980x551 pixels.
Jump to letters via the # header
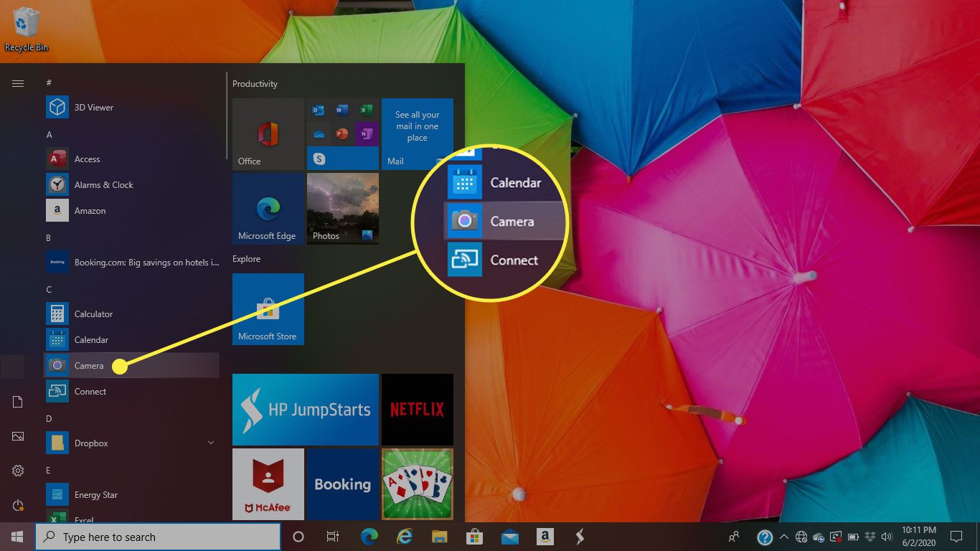pos(49,83)
